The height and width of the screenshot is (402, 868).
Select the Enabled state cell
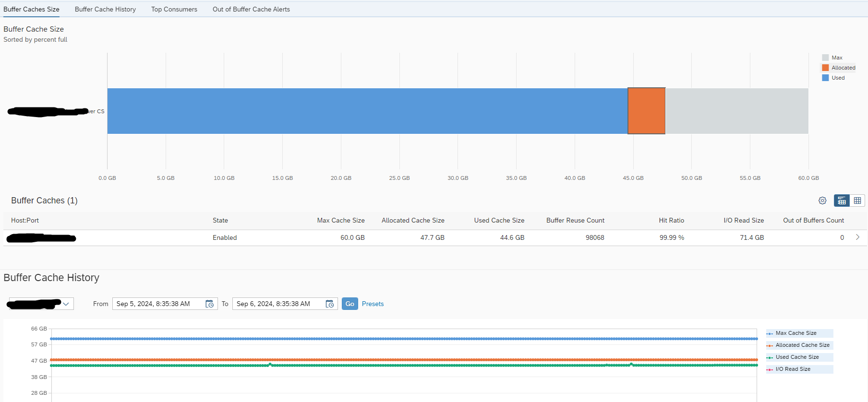[225, 237]
